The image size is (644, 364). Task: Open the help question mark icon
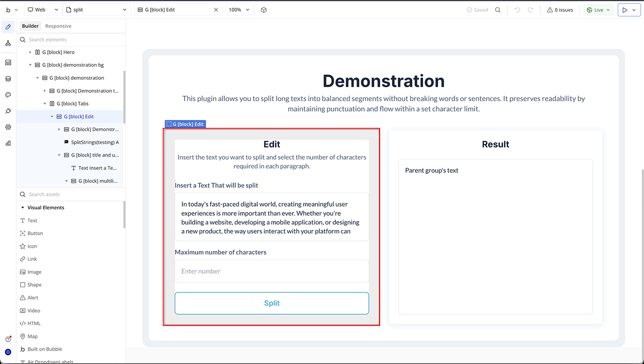(x=8, y=339)
